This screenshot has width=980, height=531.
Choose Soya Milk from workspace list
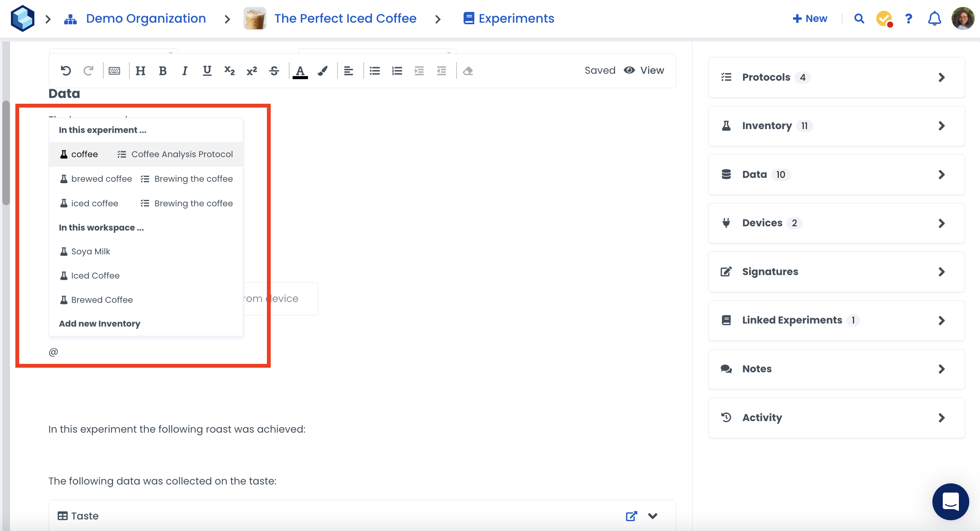click(91, 251)
